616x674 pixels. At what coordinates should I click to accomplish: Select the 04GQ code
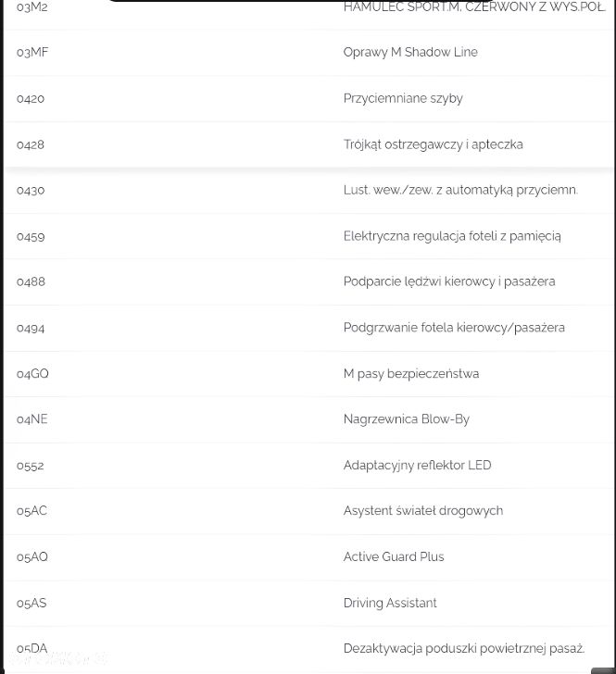[32, 374]
